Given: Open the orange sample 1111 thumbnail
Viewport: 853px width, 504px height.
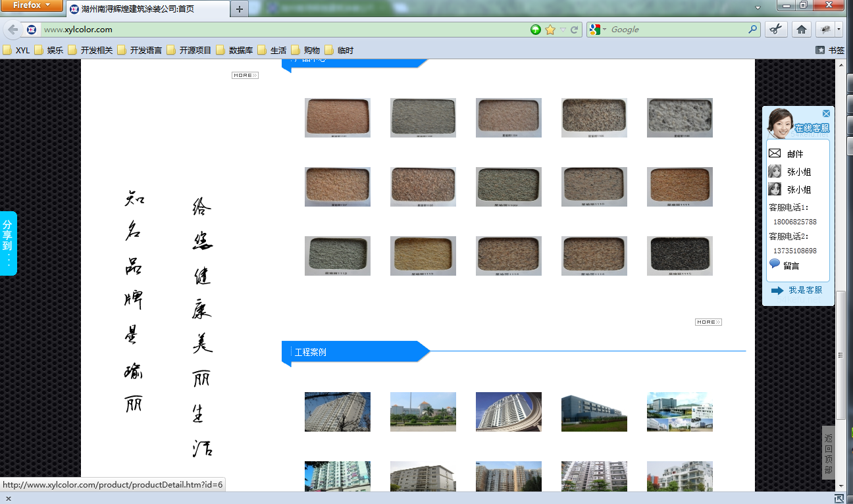Looking at the screenshot, I should (680, 187).
